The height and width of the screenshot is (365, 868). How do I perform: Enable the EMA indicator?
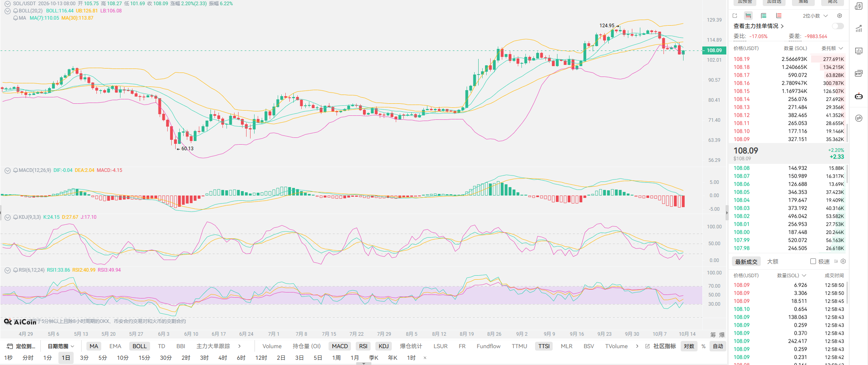pos(115,346)
